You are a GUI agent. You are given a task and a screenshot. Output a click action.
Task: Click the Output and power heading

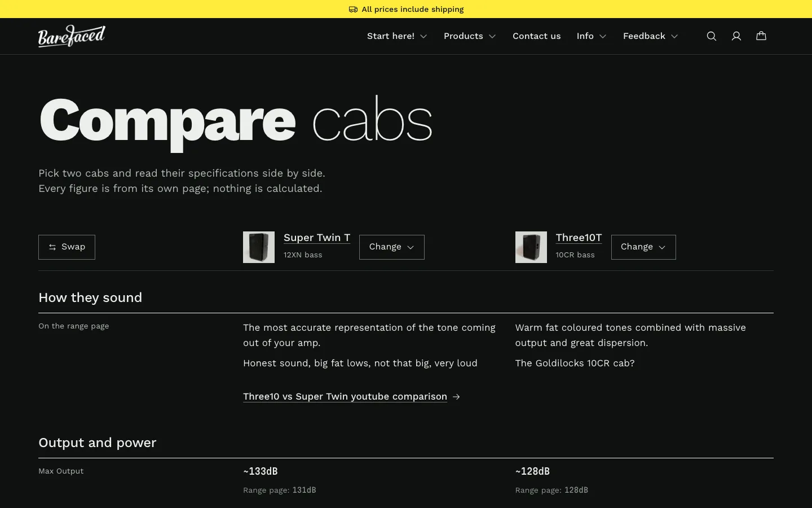[x=98, y=443]
